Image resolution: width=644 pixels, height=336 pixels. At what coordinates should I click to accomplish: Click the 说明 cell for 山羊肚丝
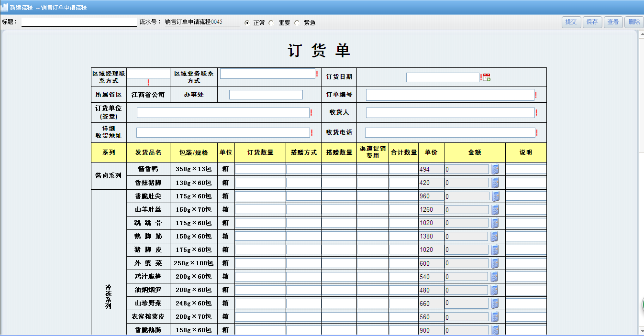[526, 209]
